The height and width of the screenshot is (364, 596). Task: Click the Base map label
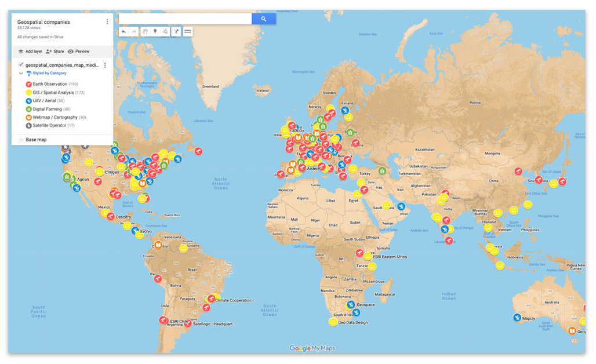[x=36, y=140]
